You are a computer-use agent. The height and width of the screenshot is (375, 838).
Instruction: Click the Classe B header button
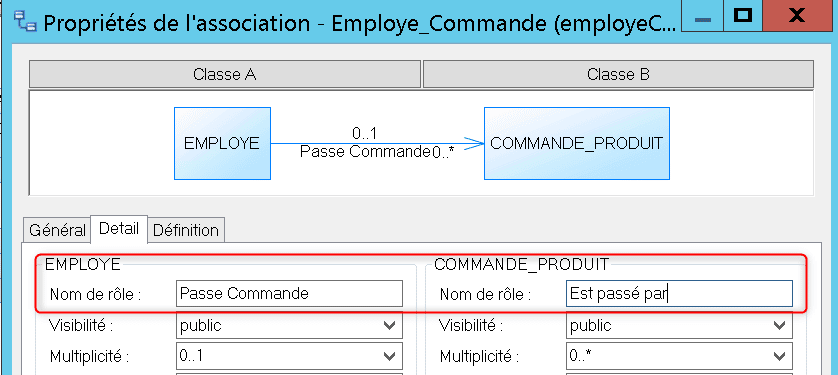click(x=618, y=74)
